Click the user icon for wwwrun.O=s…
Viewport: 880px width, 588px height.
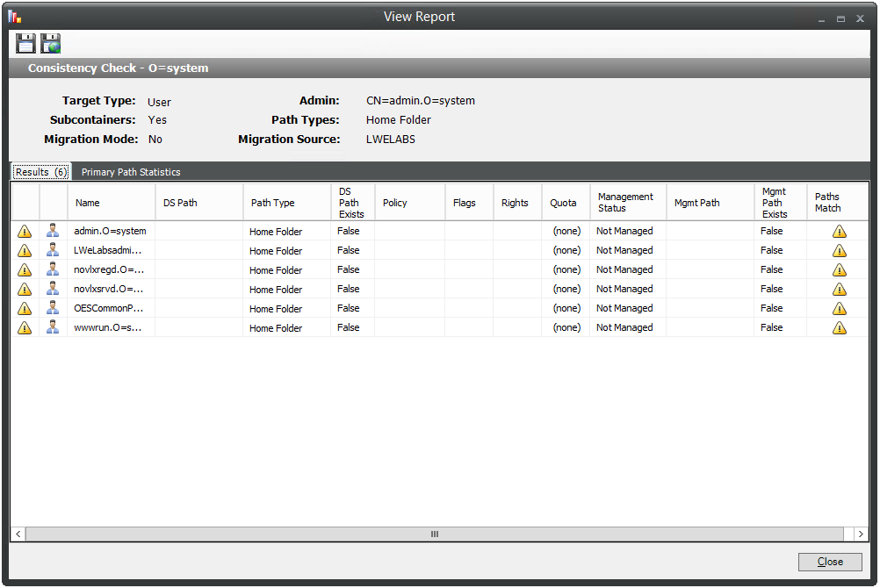53,327
